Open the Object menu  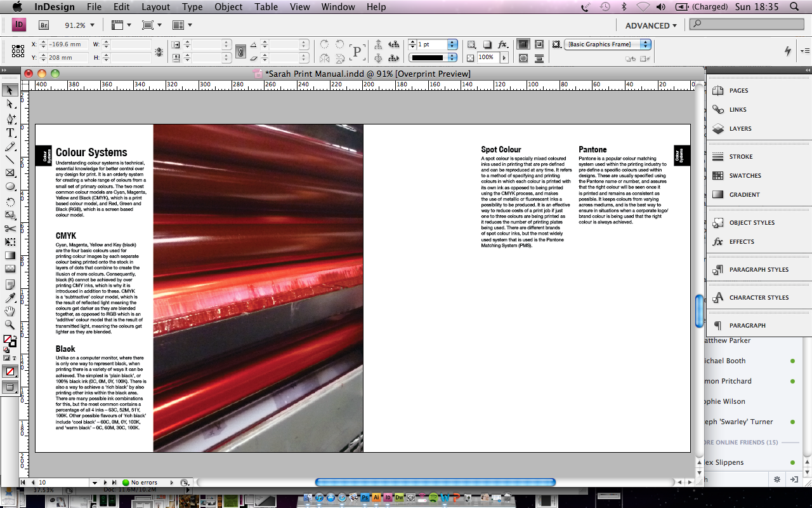tap(228, 7)
